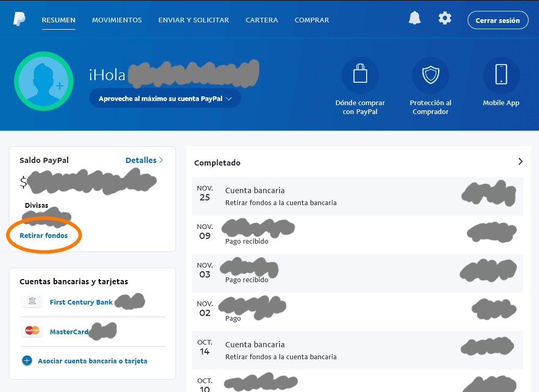Image resolution: width=539 pixels, height=392 pixels.
Task: Open the Movimientos tab
Action: click(x=117, y=20)
